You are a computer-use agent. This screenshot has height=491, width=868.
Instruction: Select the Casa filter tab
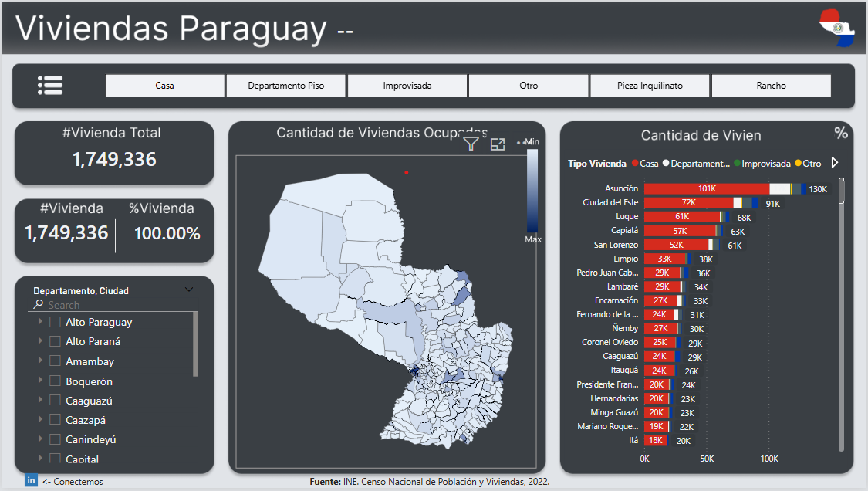pos(164,85)
